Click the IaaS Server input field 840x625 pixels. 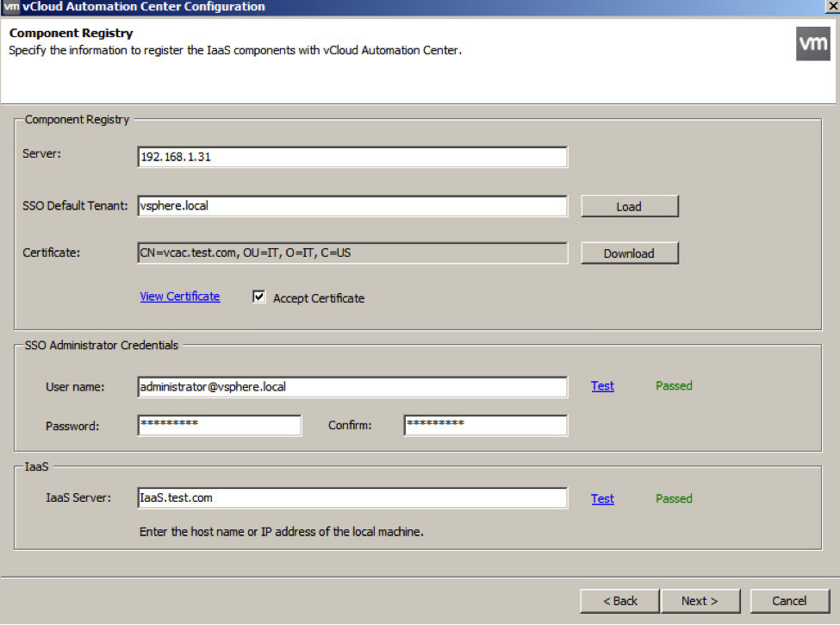coord(352,498)
